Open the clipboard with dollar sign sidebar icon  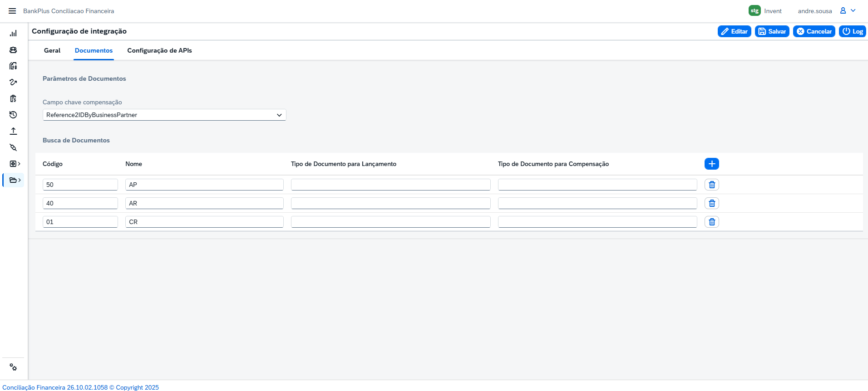(x=13, y=98)
